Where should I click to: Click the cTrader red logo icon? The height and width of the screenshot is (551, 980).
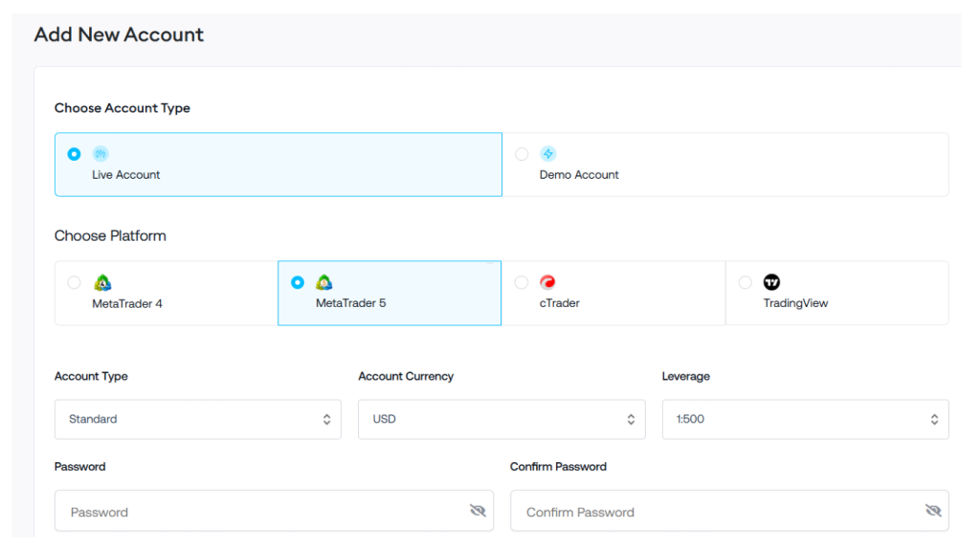coord(547,282)
